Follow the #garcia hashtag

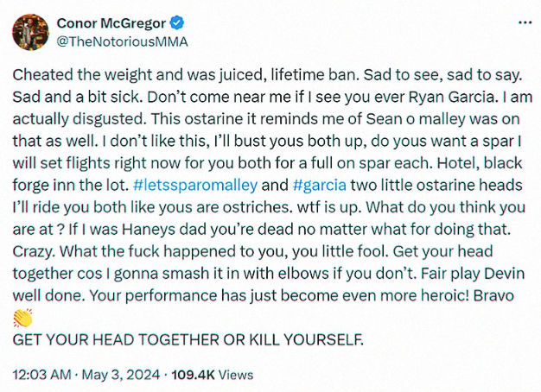[319, 185]
